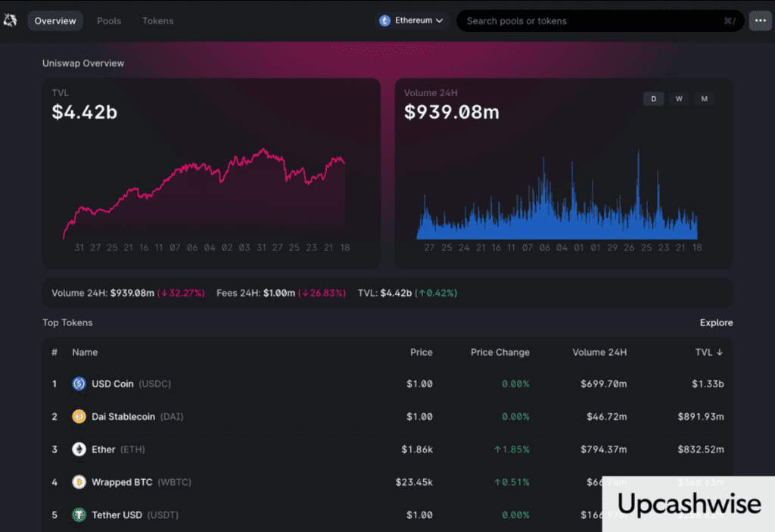Click the $4.42b TVL headline value
Image resolution: width=775 pixels, height=532 pixels.
click(85, 112)
